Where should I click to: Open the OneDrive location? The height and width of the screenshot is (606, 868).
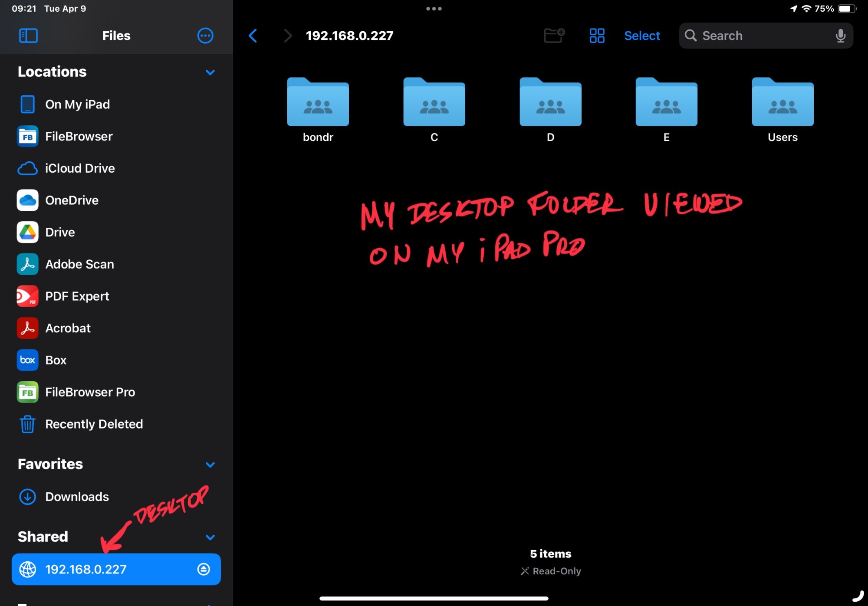[x=72, y=200]
